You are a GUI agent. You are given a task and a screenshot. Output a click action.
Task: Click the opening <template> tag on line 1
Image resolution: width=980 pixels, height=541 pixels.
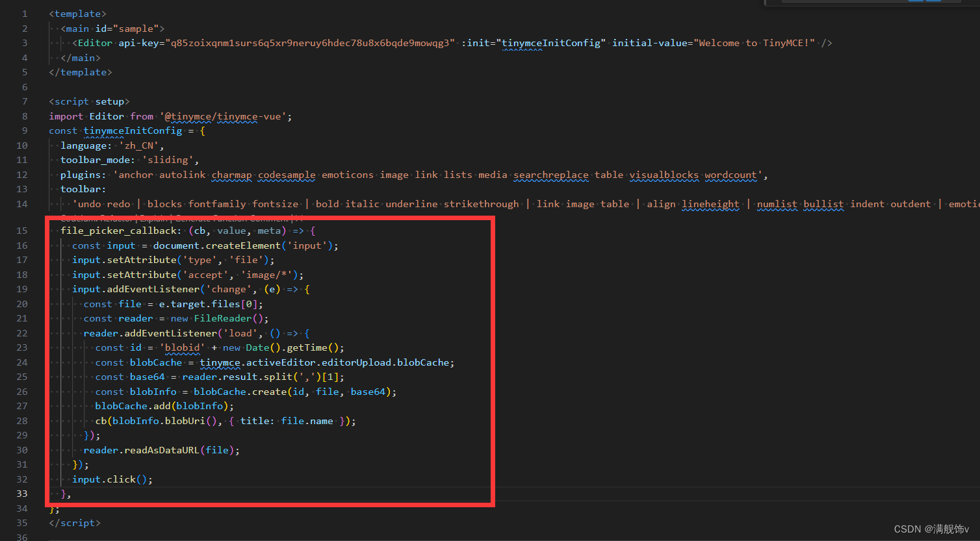click(x=77, y=14)
